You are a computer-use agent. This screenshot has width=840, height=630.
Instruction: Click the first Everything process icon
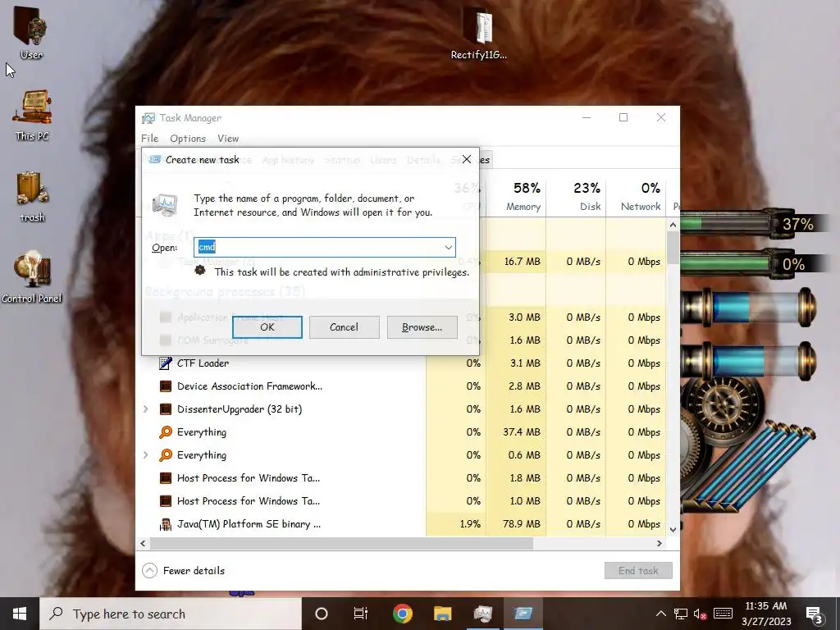(x=166, y=432)
